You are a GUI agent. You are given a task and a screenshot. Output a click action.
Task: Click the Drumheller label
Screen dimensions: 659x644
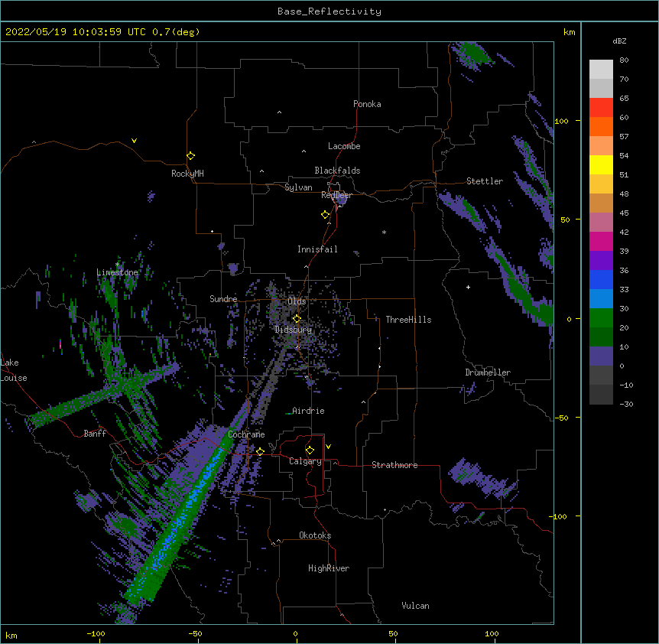click(488, 372)
